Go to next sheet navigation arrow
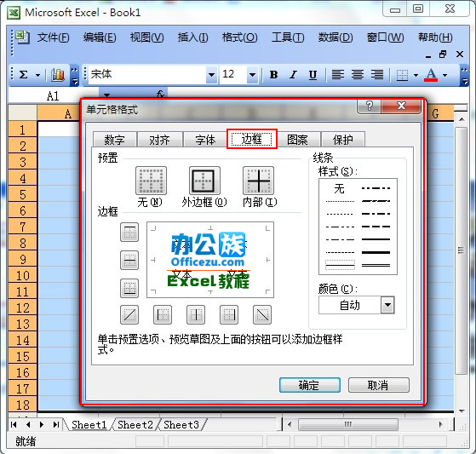The image size is (476, 454). tap(42, 424)
